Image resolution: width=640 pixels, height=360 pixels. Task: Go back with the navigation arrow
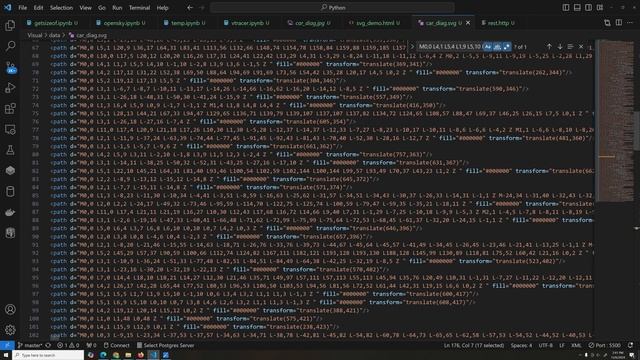[190, 7]
